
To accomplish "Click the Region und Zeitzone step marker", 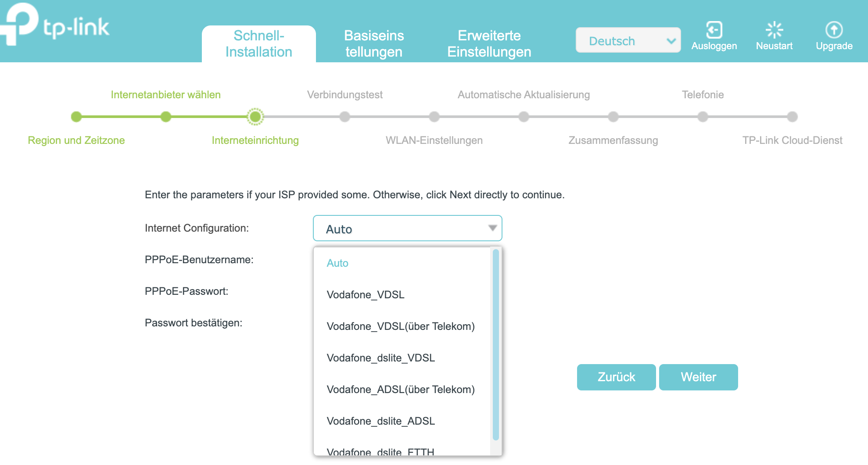I will coord(76,117).
